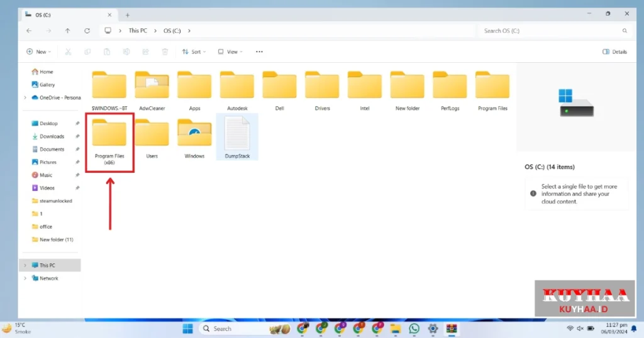Open the WinRAR icon on the taskbar
The image size is (644, 338).
pyautogui.click(x=452, y=329)
